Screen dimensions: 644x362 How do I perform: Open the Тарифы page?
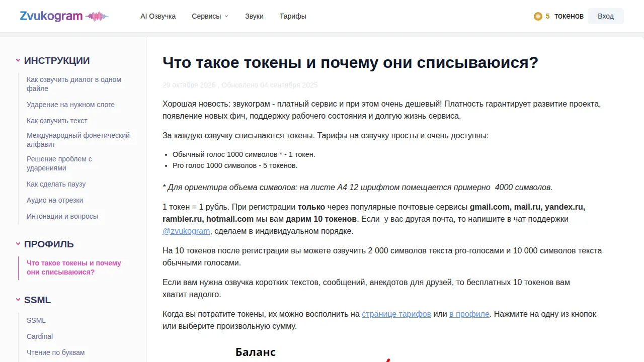[x=293, y=16]
